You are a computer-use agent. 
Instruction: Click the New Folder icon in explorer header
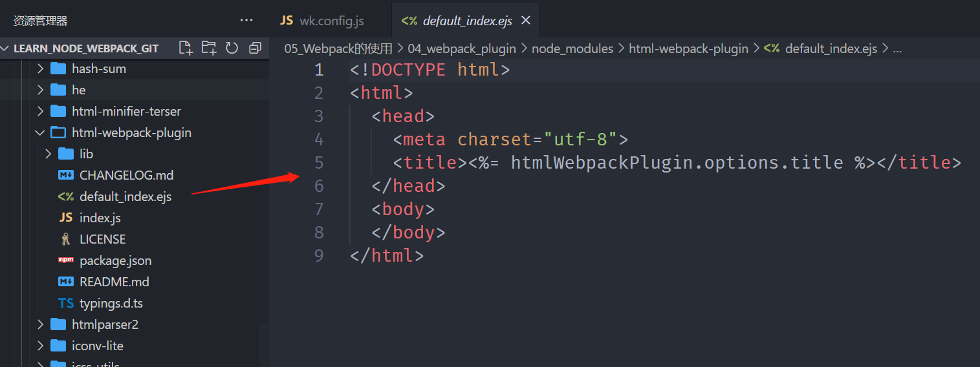208,48
